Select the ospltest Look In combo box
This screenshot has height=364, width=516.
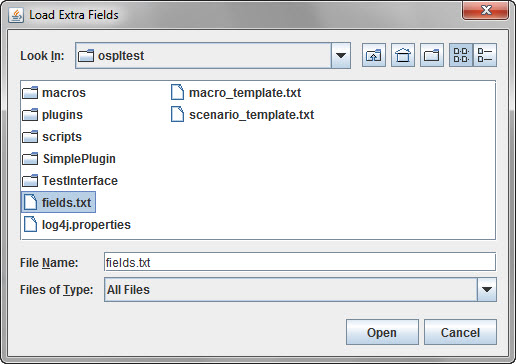tap(213, 55)
